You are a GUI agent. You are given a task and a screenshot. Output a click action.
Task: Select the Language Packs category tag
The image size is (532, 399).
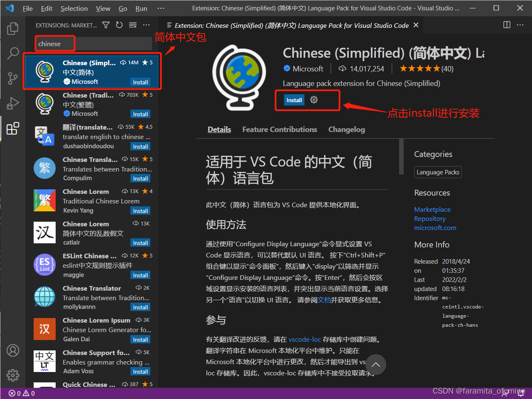click(x=438, y=172)
